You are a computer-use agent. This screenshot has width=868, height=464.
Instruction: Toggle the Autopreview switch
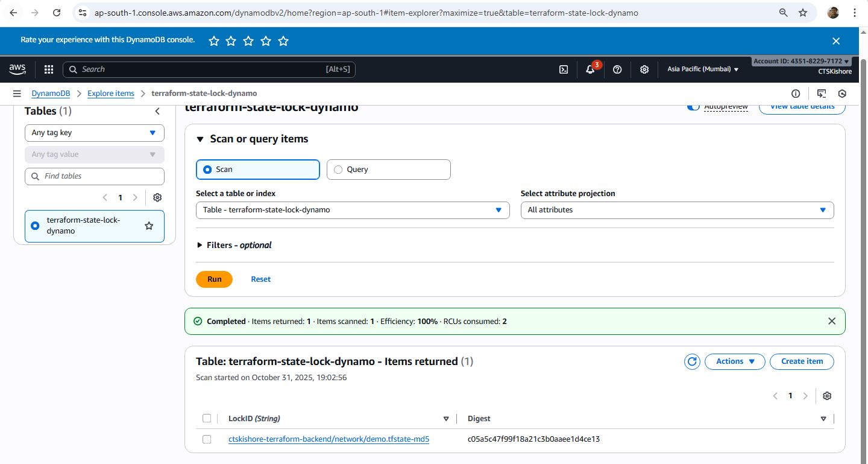(693, 107)
